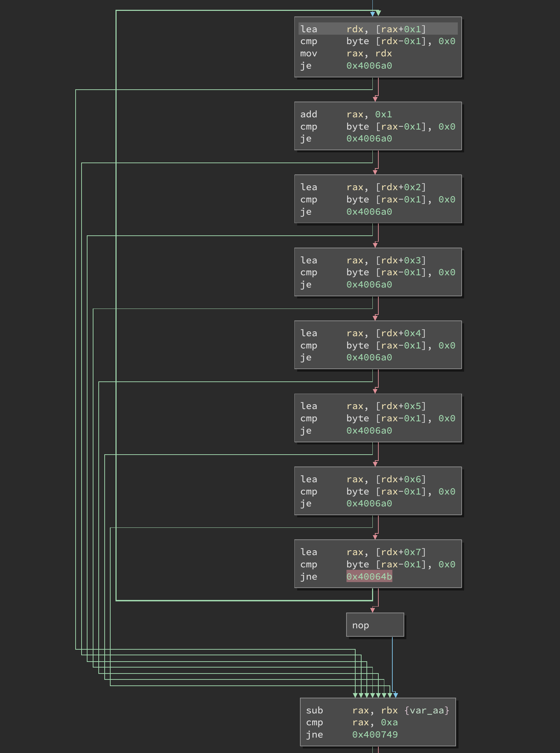Screen dimensions: 560x753
Task: Select the var_aa variable annotation
Action: point(426,710)
